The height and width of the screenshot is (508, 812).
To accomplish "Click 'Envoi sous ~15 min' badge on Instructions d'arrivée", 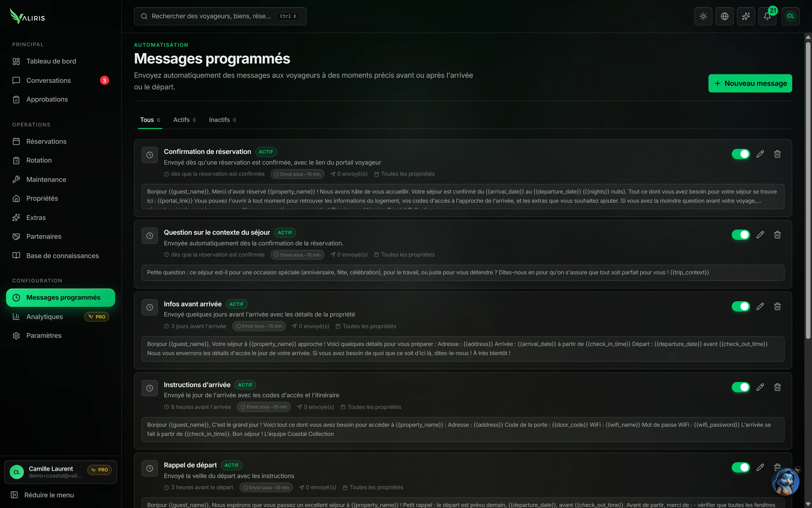I will [264, 407].
